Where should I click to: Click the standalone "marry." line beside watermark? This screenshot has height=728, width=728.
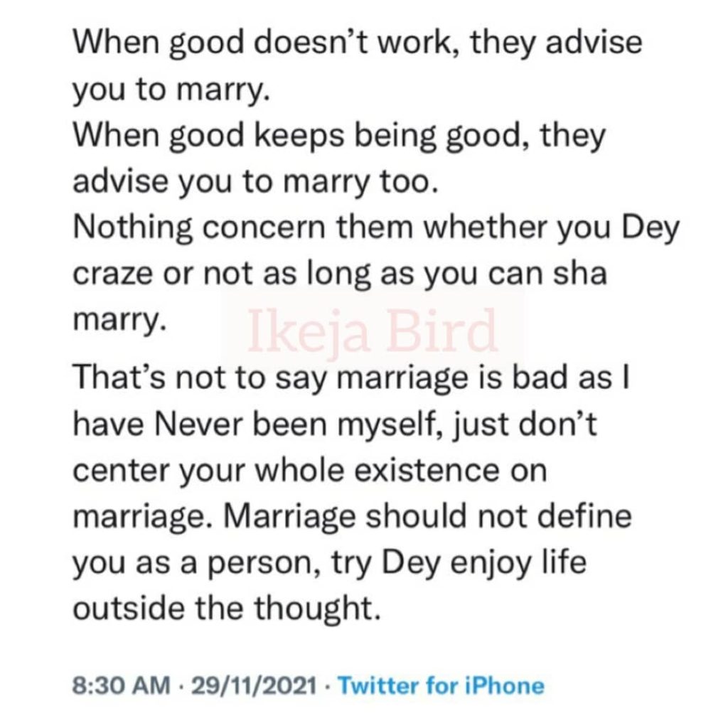coord(119,321)
